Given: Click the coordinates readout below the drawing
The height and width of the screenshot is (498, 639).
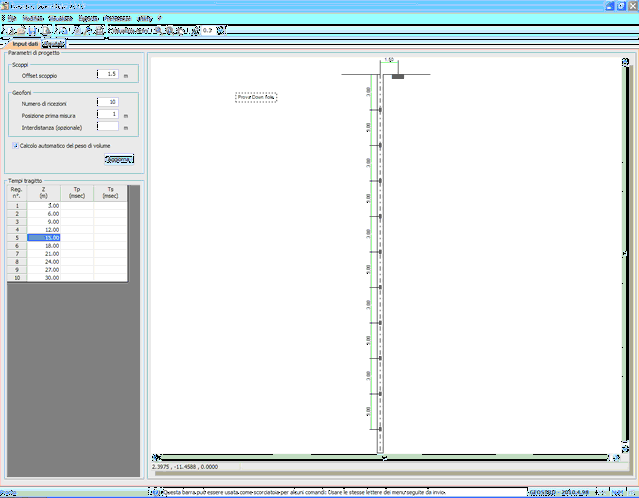Looking at the screenshot, I should coord(185,467).
